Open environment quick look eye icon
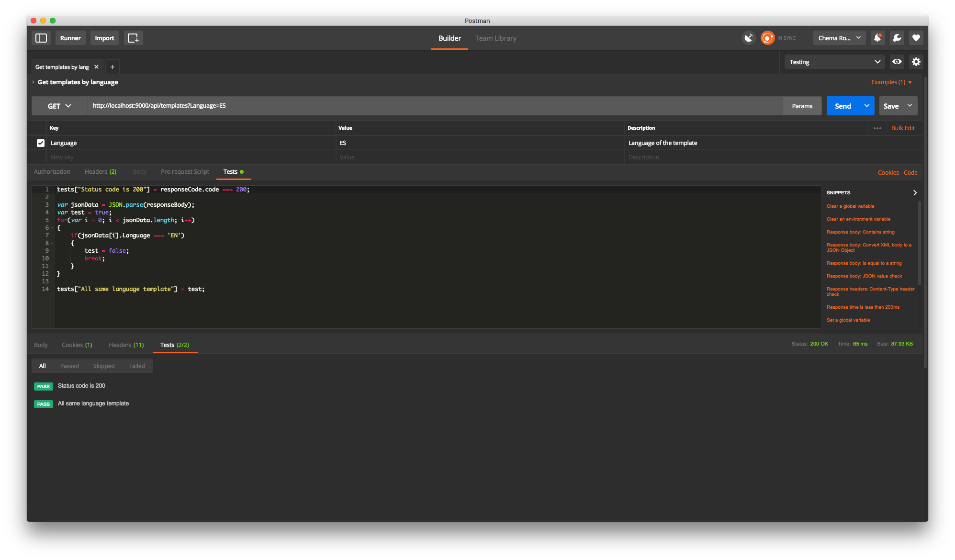 point(897,62)
